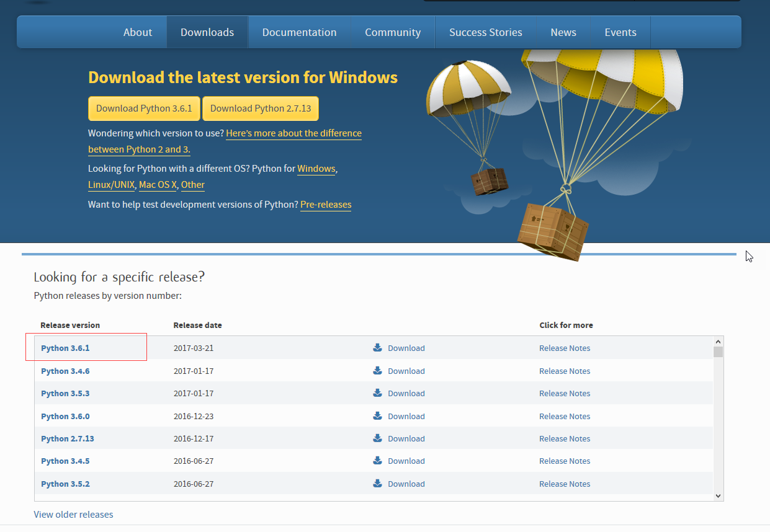The height and width of the screenshot is (532, 770).
Task: Click download icon in Python 3.5.3 row
Action: [377, 393]
